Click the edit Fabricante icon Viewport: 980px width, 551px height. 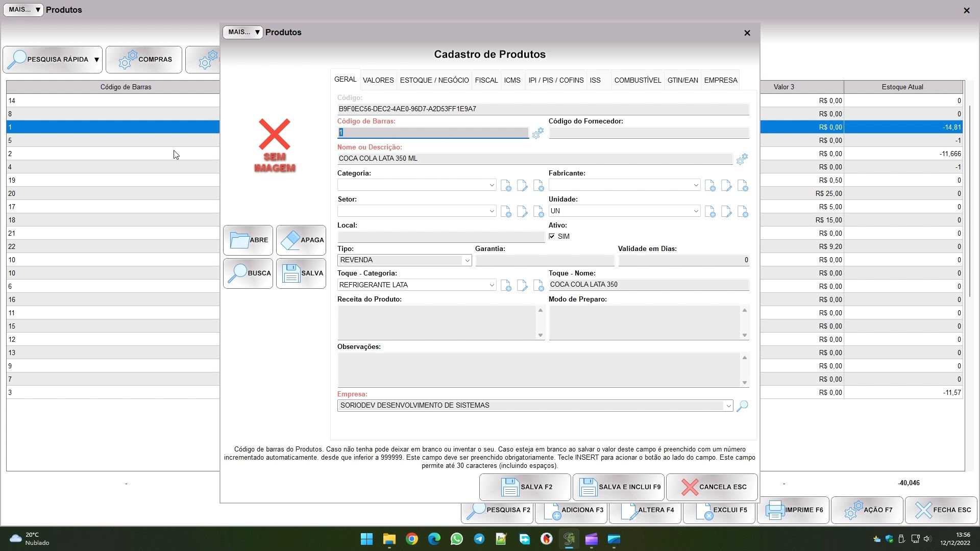click(726, 186)
